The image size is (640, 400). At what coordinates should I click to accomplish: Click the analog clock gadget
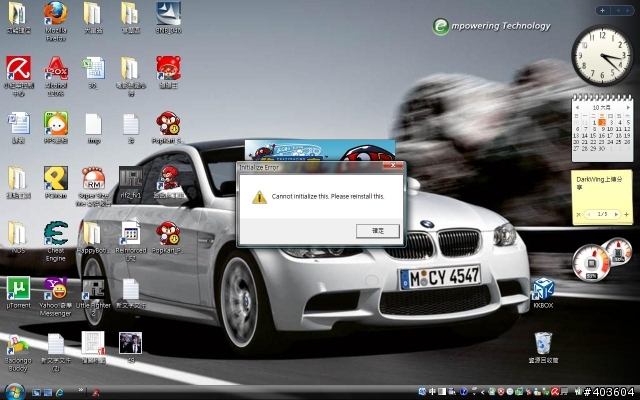click(602, 55)
